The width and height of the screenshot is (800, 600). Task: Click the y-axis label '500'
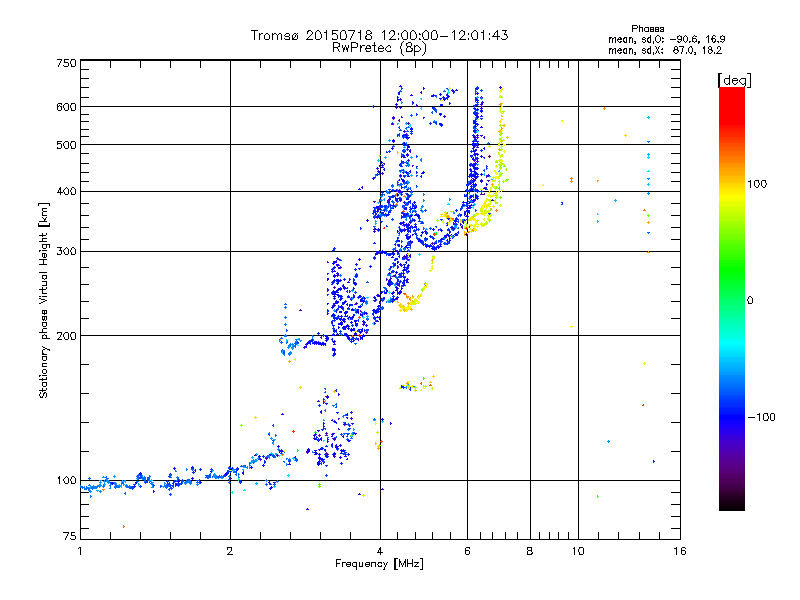[67, 145]
